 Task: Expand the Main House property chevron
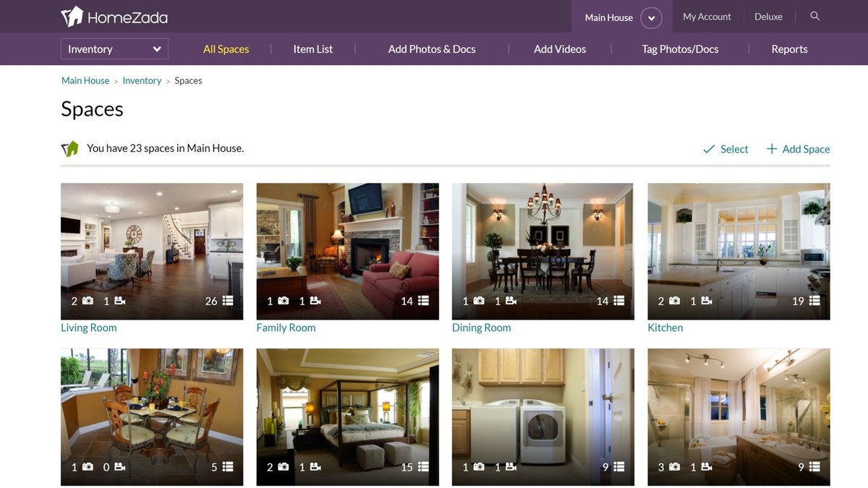tap(651, 18)
